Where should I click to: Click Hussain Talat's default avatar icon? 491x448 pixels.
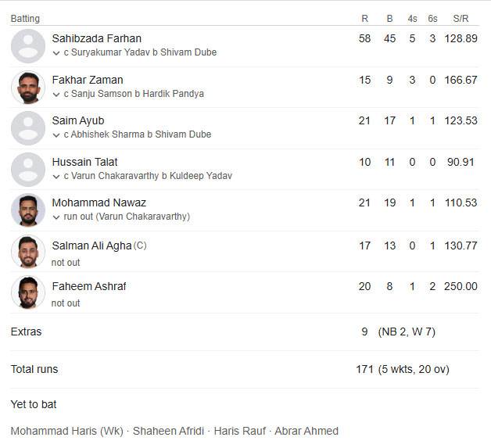coord(28,170)
